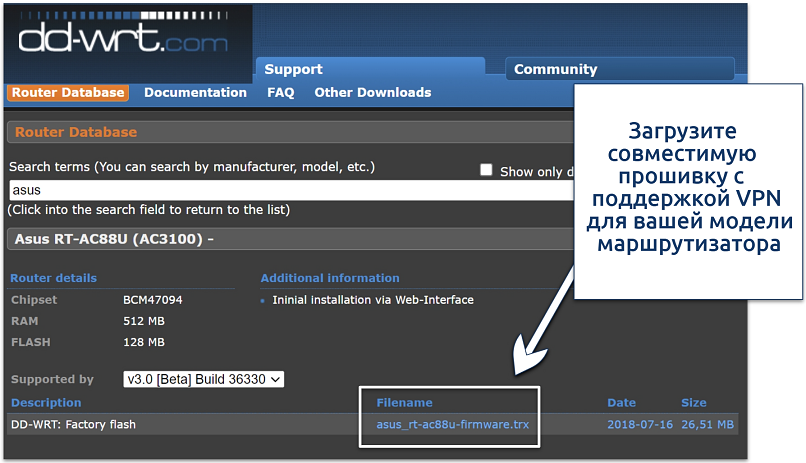
Task: Open the Support tab
Action: (x=293, y=69)
